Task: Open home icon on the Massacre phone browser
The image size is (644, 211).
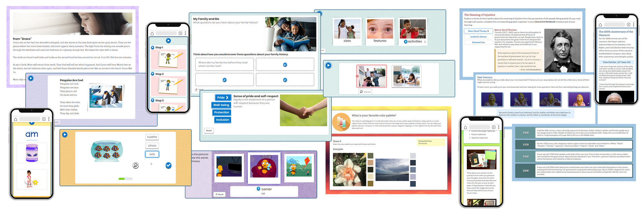Action: (x=600, y=25)
